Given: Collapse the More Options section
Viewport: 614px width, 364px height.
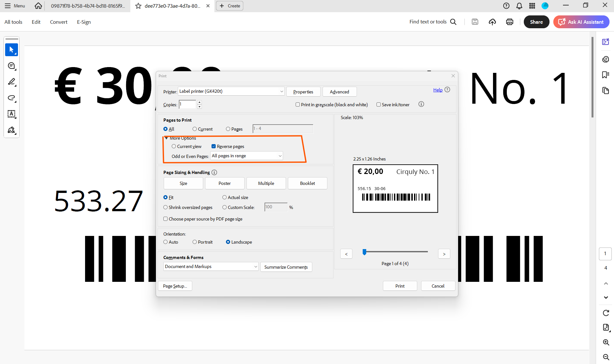Looking at the screenshot, I should pyautogui.click(x=166, y=138).
